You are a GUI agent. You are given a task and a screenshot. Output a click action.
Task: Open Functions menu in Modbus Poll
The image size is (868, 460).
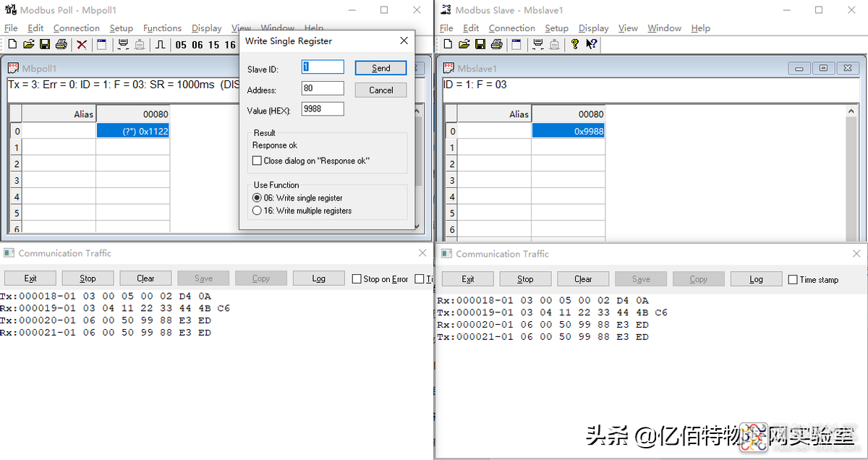click(x=162, y=28)
